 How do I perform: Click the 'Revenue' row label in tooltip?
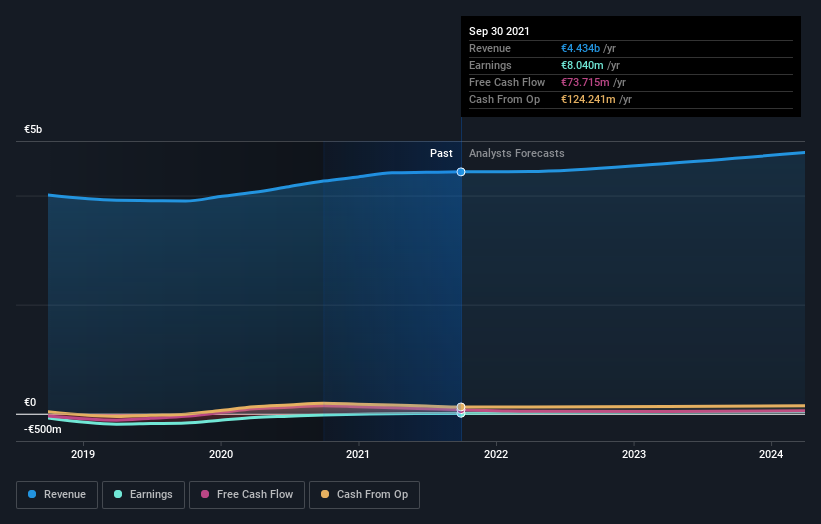click(x=490, y=48)
